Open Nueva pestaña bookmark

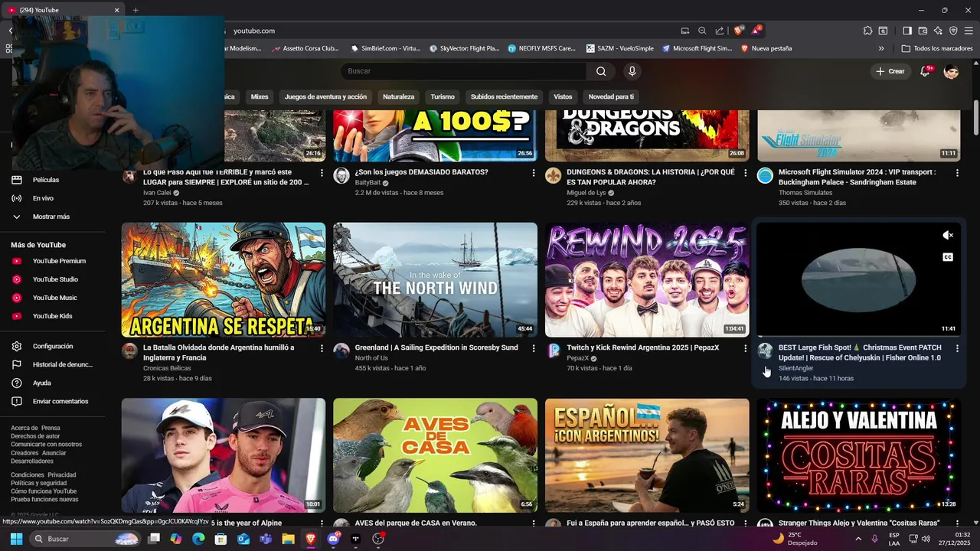(766, 48)
